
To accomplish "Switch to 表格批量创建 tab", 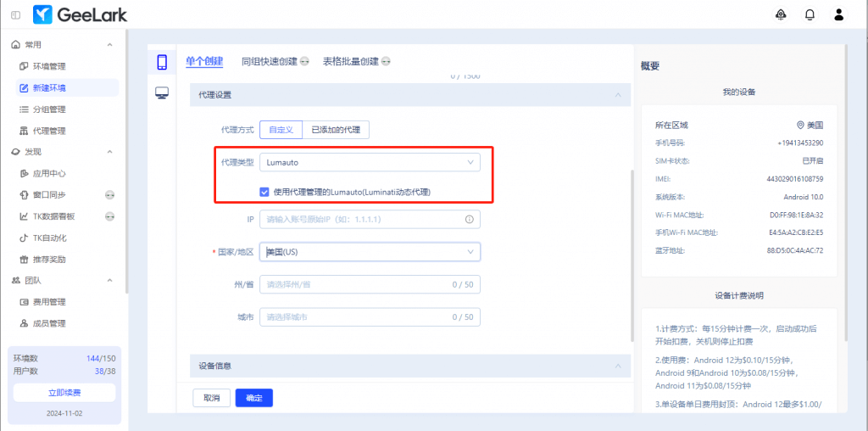I will pos(356,61).
